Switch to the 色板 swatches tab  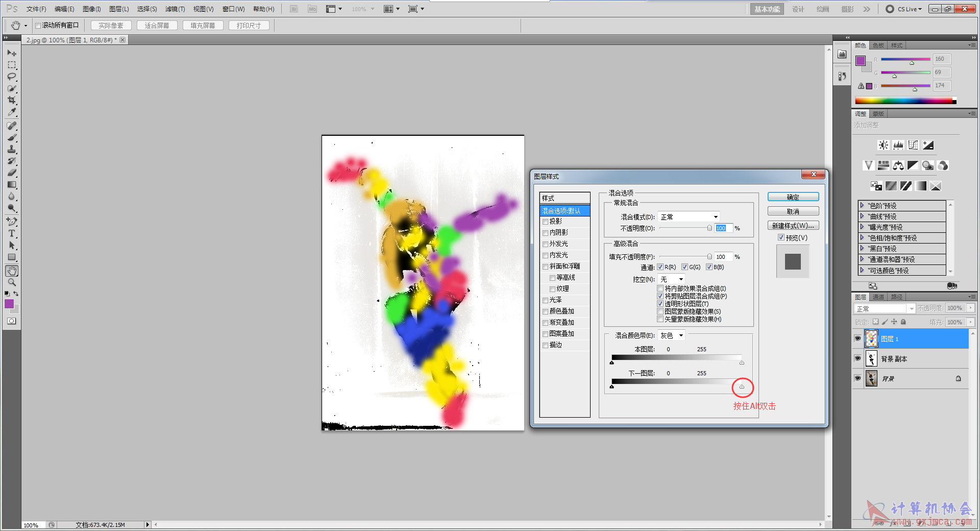[x=878, y=45]
